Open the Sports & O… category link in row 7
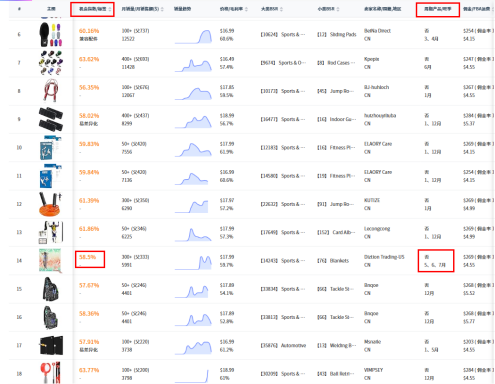Image resolution: width=495 pixels, height=384 pixels. [292, 63]
